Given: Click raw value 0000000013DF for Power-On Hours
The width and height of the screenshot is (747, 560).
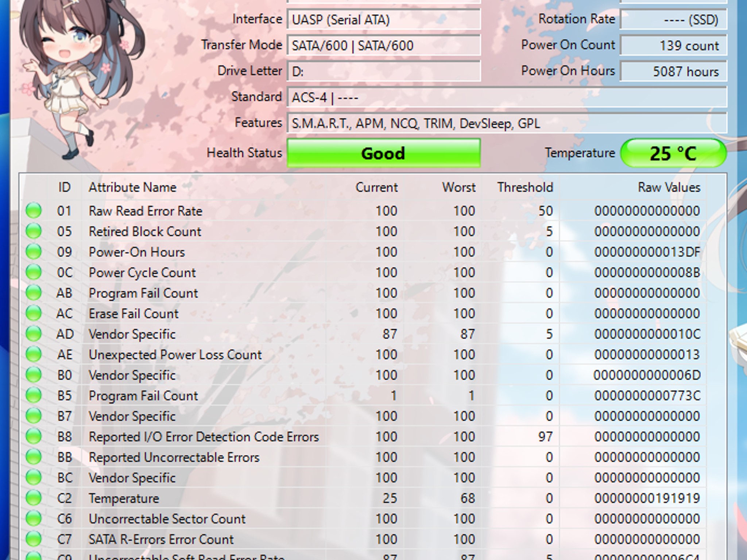Looking at the screenshot, I should tap(647, 252).
